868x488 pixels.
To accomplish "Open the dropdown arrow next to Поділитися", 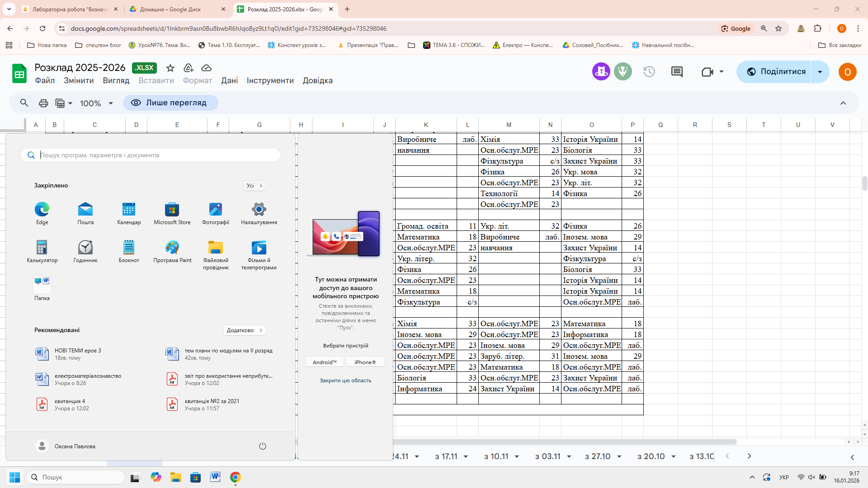I will 820,72.
